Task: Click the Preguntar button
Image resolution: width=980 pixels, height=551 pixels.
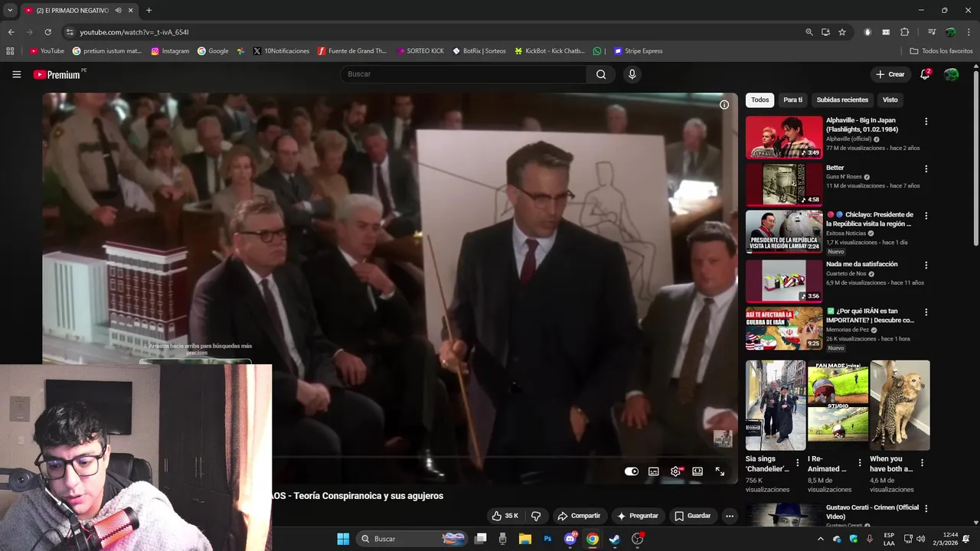Action: (x=638, y=516)
